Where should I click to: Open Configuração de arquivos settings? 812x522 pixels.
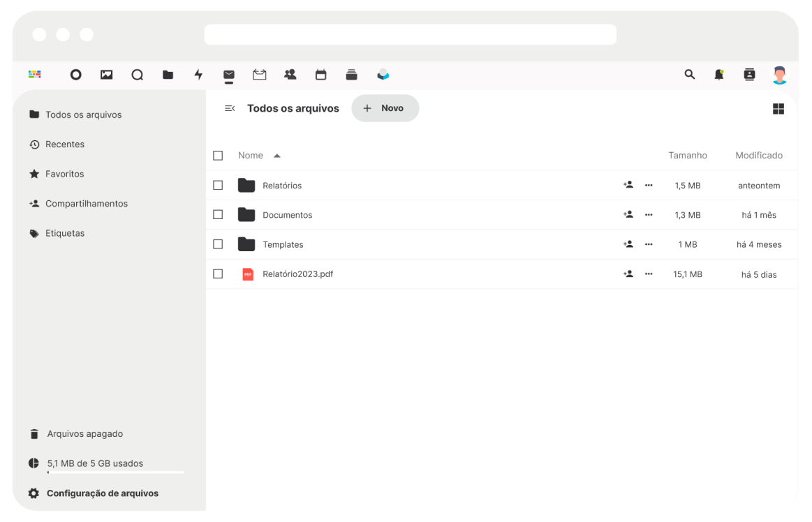(102, 493)
